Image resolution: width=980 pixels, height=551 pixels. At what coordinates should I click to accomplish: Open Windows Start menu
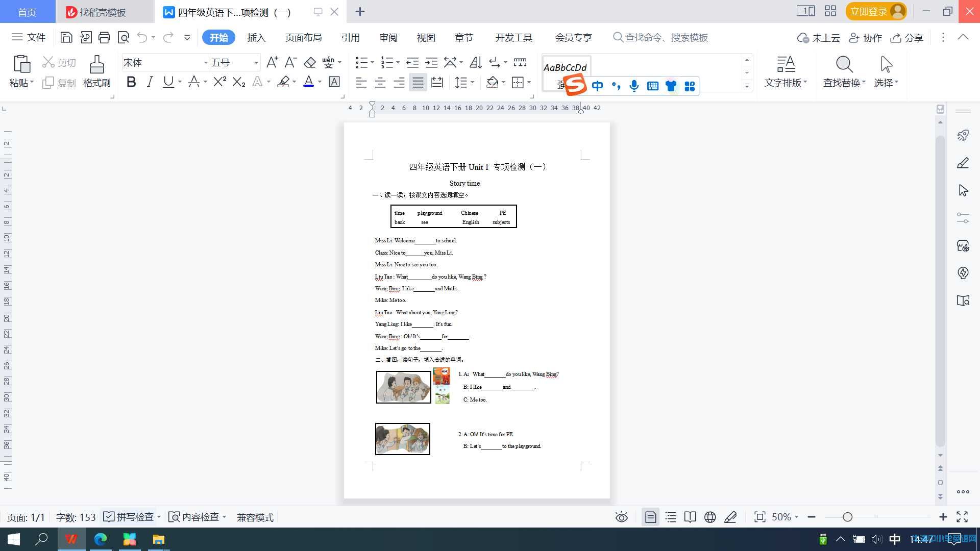pos(14,539)
